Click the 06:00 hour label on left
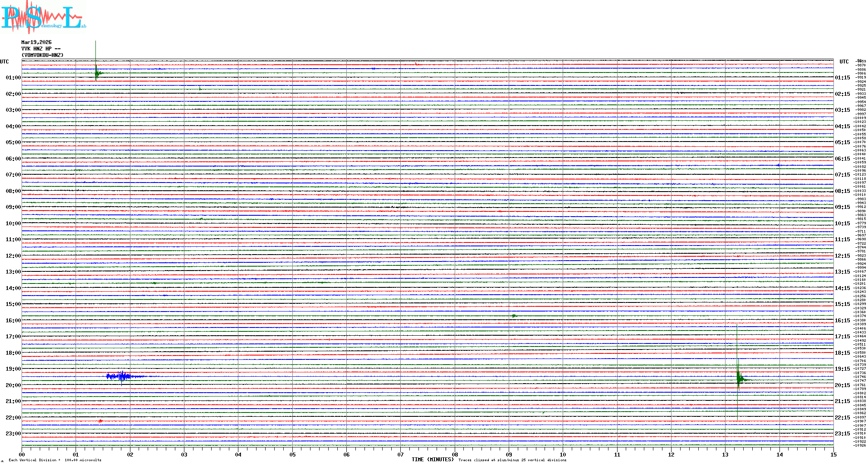 click(13, 159)
